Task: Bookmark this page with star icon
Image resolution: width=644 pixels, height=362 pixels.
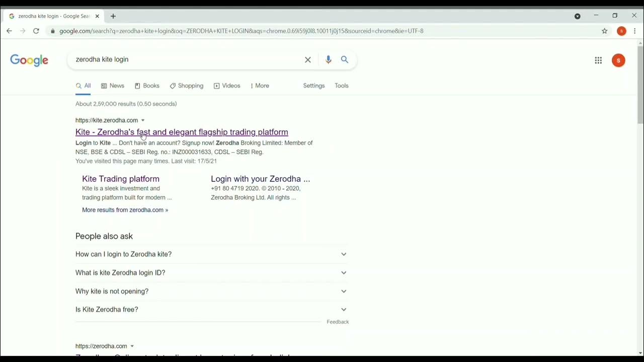Action: [x=605, y=31]
